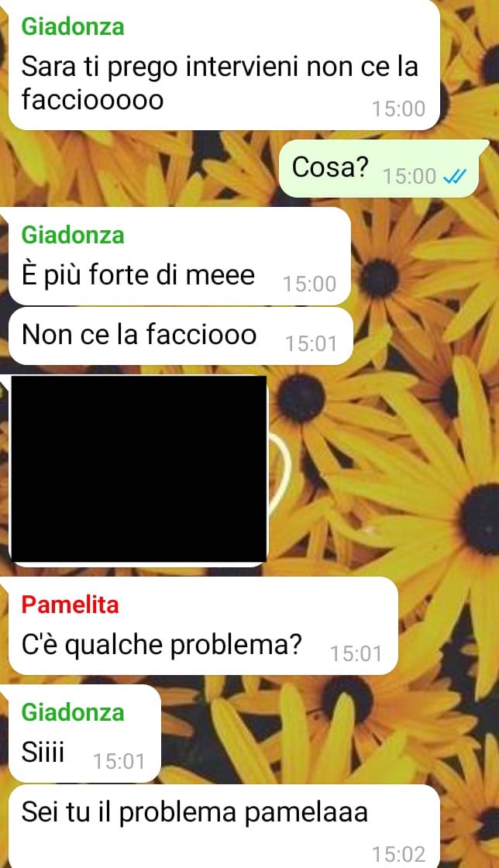This screenshot has height=868, width=499.
Task: Select the 'È più forte di meee' message
Action: [180, 257]
